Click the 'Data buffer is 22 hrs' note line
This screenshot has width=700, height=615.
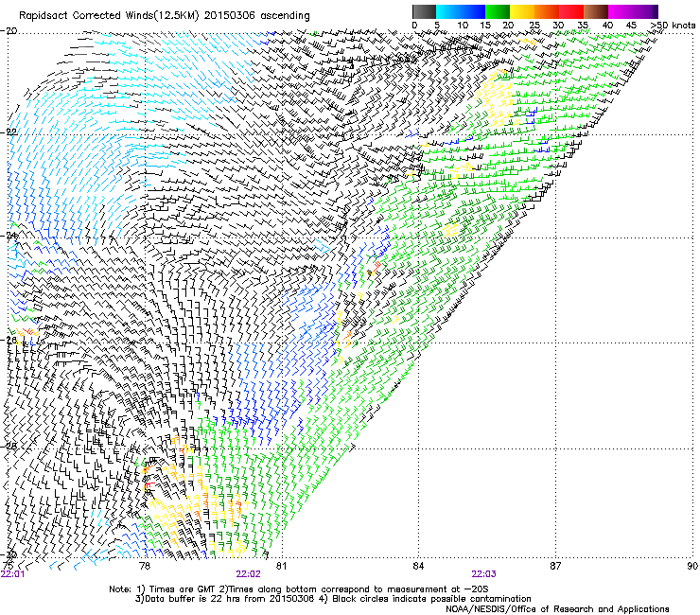click(x=333, y=599)
